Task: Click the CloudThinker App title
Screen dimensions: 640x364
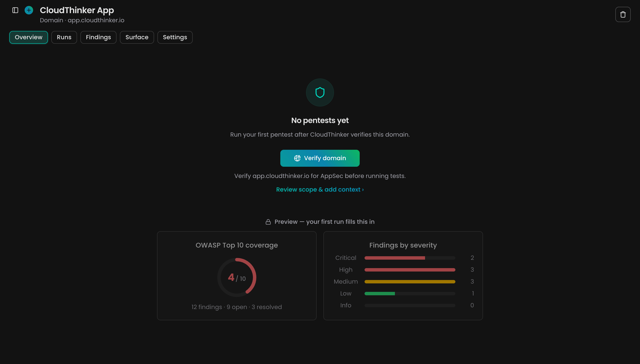Action: [x=77, y=10]
